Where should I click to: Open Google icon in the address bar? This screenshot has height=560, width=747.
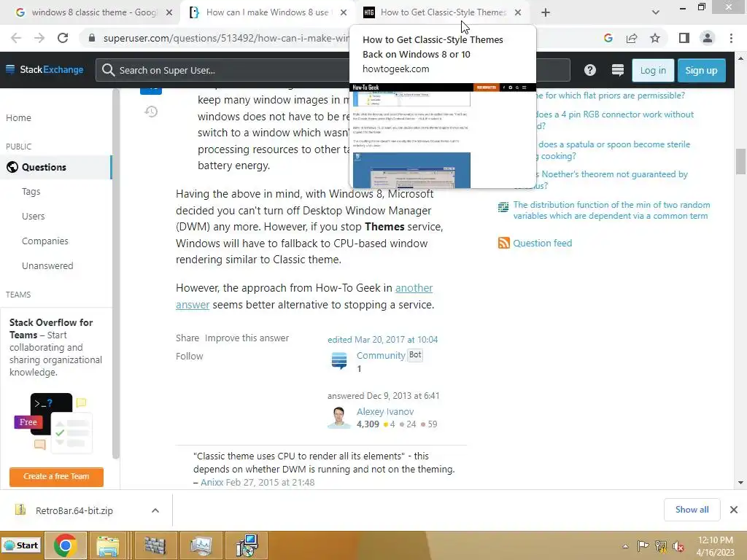(x=608, y=38)
